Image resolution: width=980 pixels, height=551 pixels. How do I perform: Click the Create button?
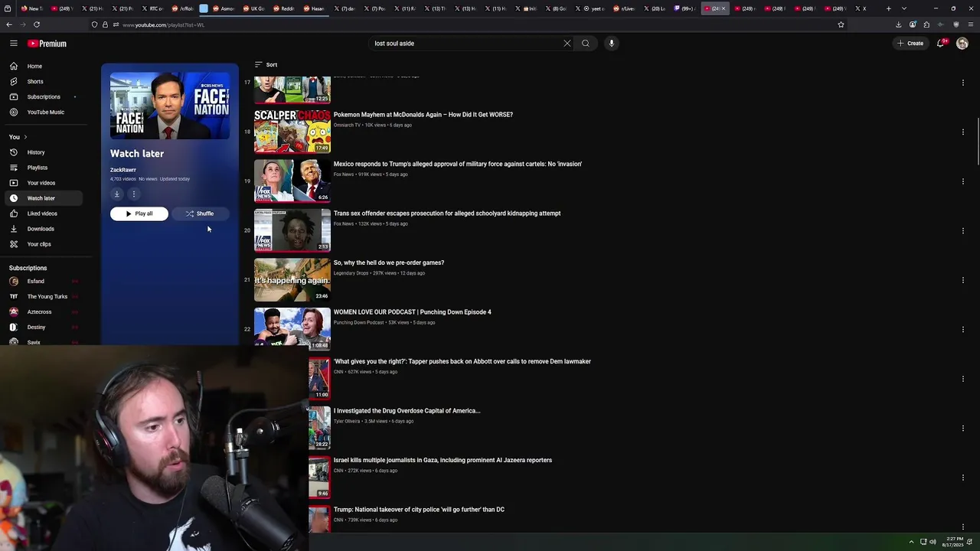911,44
